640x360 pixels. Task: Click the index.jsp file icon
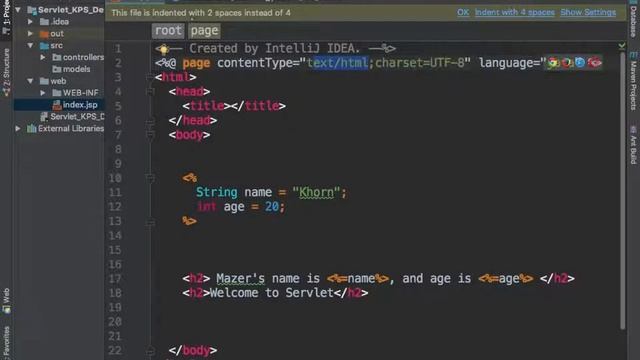pyautogui.click(x=57, y=105)
